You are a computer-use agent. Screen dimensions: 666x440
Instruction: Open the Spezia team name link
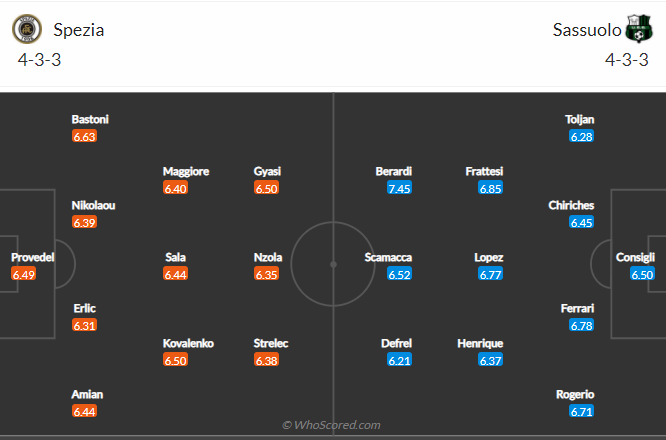click(79, 30)
